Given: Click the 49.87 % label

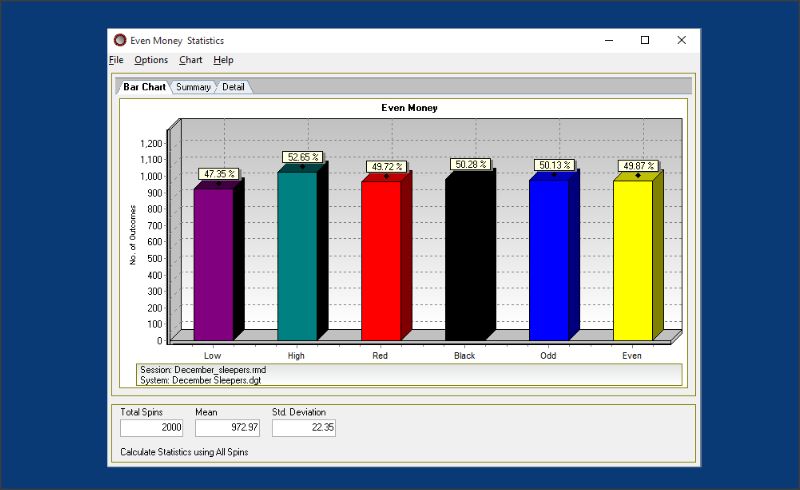Looking at the screenshot, I should tap(638, 166).
